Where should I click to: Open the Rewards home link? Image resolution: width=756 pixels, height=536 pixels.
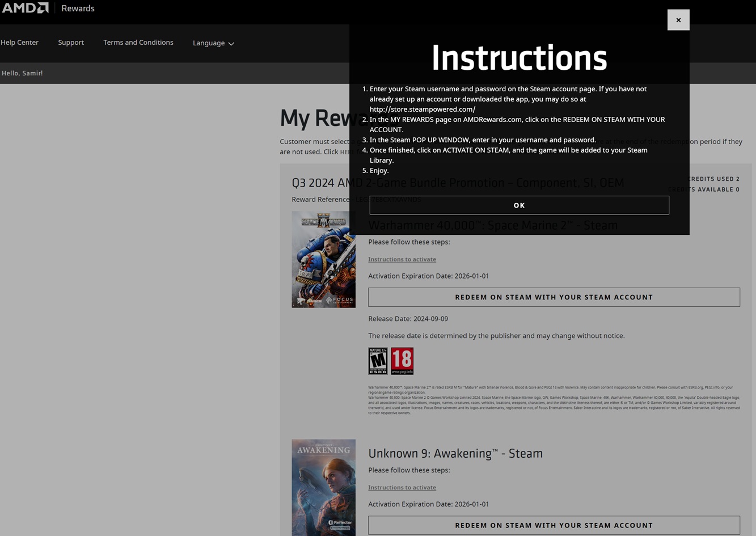[x=78, y=9]
